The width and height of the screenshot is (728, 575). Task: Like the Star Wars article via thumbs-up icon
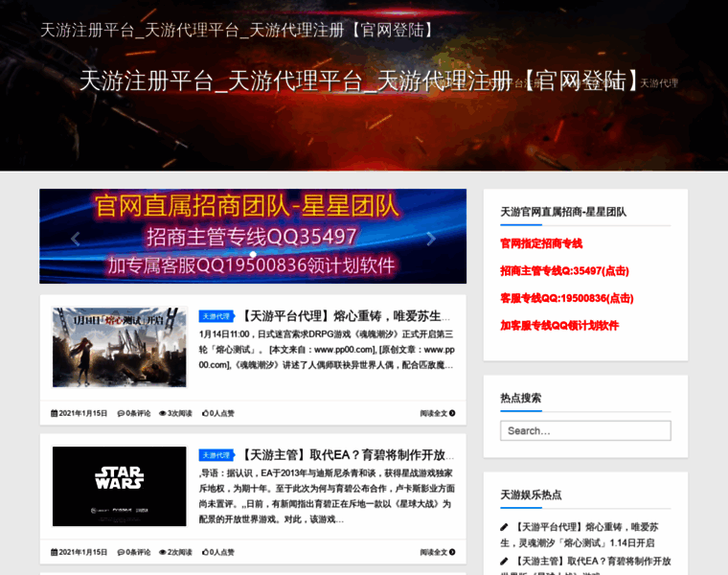pos(205,552)
